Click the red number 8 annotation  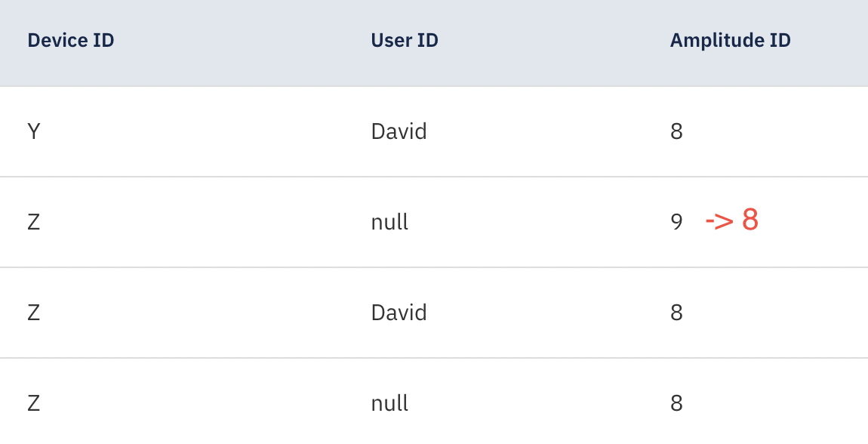[749, 220]
